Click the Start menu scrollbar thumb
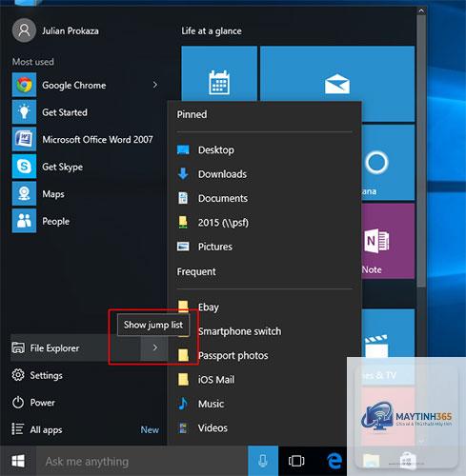Viewport: 466px width, 476px height. [x=421, y=151]
